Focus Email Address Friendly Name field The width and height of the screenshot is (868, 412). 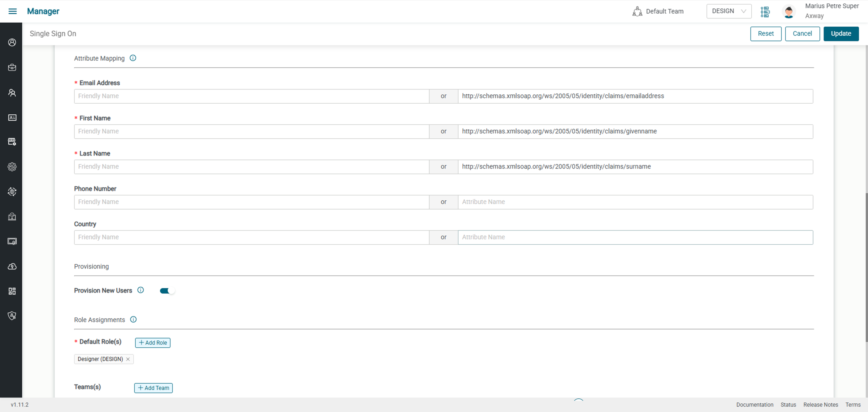tap(251, 96)
